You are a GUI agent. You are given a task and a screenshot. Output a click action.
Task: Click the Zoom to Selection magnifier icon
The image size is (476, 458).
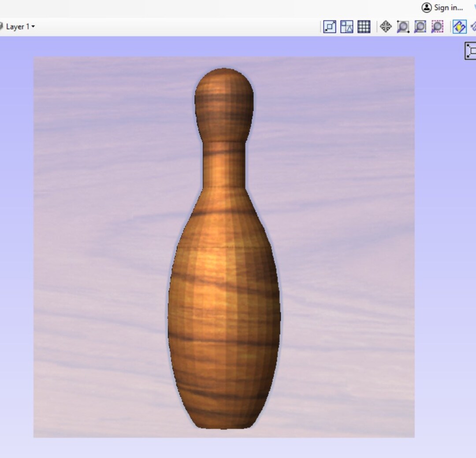coord(437,27)
